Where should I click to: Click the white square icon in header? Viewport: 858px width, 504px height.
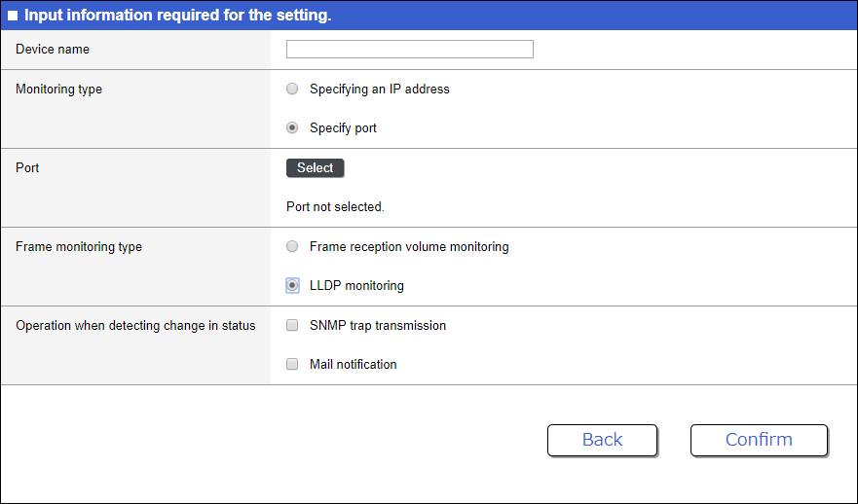[13, 17]
